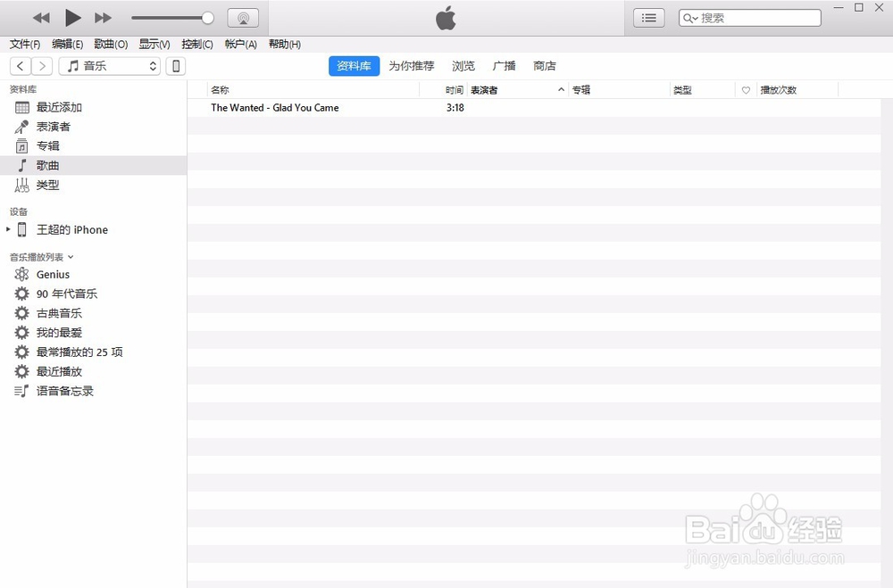Image resolution: width=893 pixels, height=588 pixels.
Task: Collapse the 音乐播放列表 section
Action: pos(71,257)
